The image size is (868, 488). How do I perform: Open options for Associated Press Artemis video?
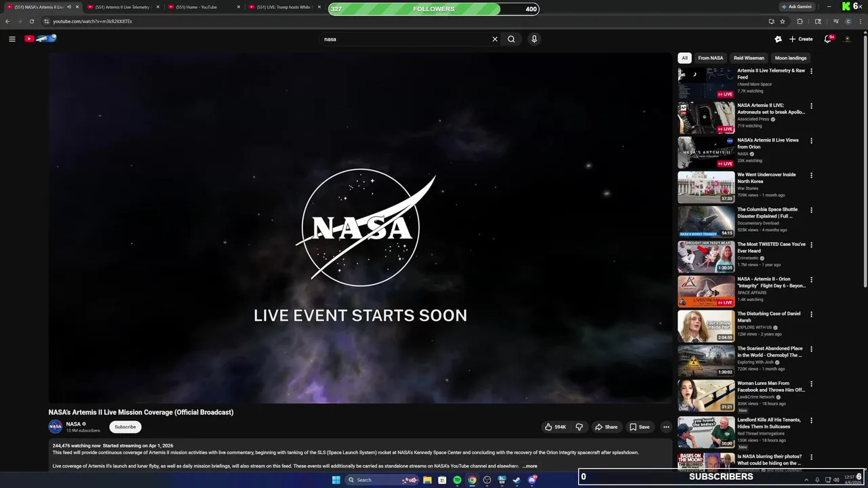(x=811, y=106)
